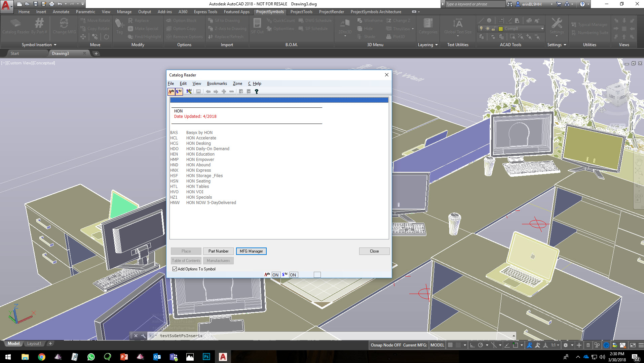This screenshot has width=644, height=363.
Task: Open Google Chrome from the taskbar
Action: click(x=41, y=357)
